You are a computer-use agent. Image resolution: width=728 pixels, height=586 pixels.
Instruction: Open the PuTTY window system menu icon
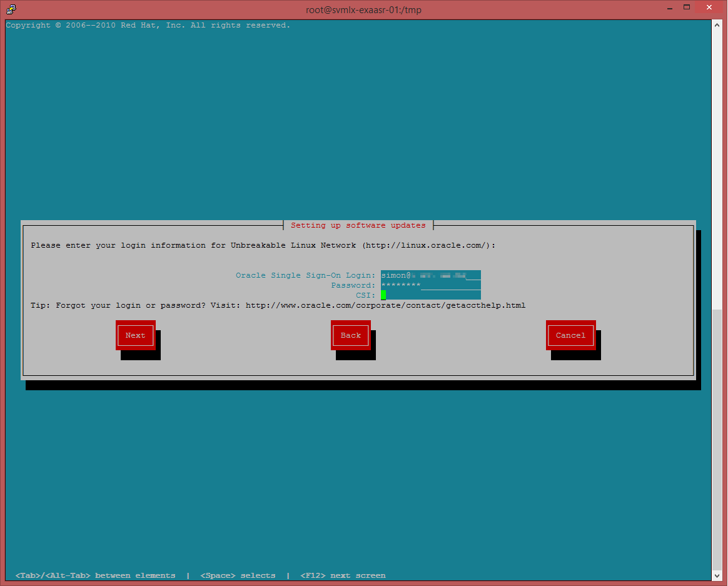(x=11, y=9)
